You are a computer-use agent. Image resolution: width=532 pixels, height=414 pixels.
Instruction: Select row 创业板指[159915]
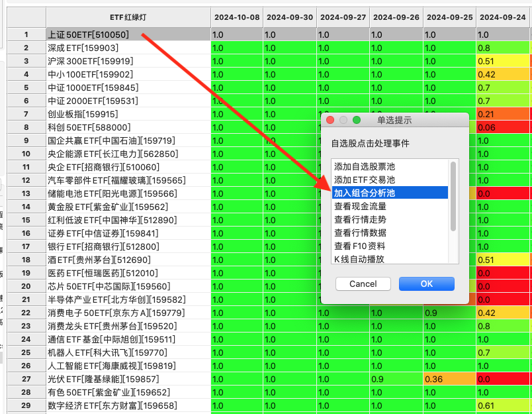click(x=128, y=114)
